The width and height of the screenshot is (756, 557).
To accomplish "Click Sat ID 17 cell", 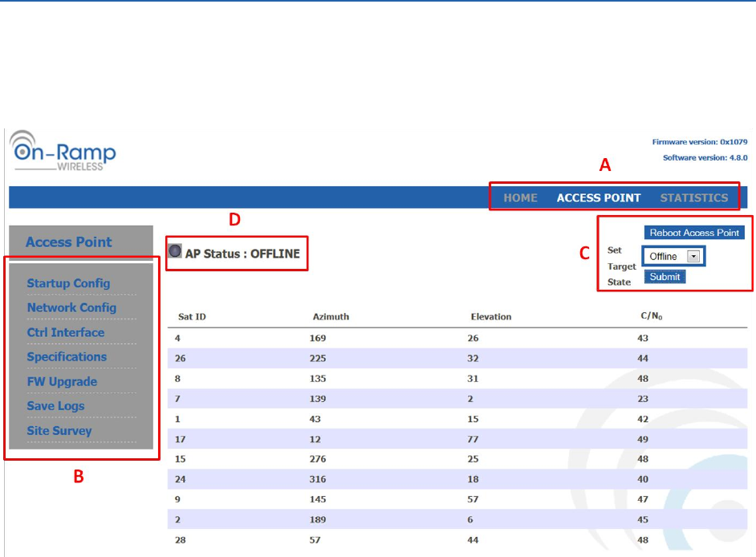I will click(x=181, y=439).
